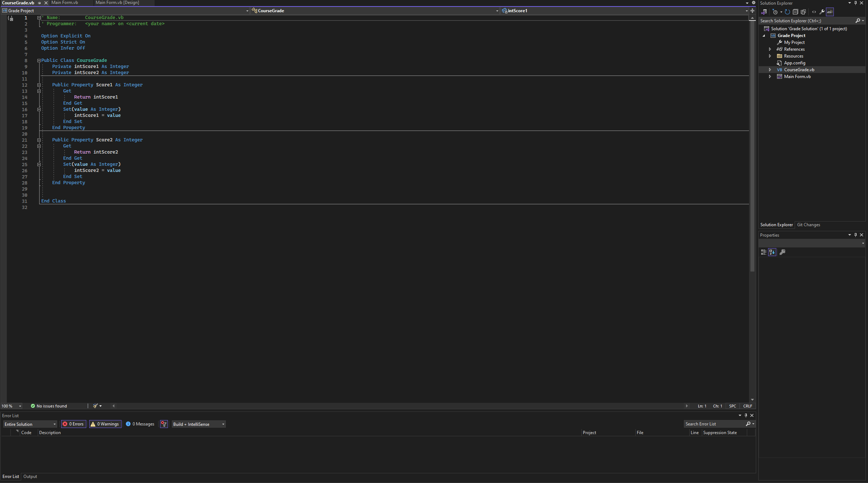The image size is (868, 483).
Task: Click the Refresh icon in Solution Explorer
Action: tap(787, 12)
